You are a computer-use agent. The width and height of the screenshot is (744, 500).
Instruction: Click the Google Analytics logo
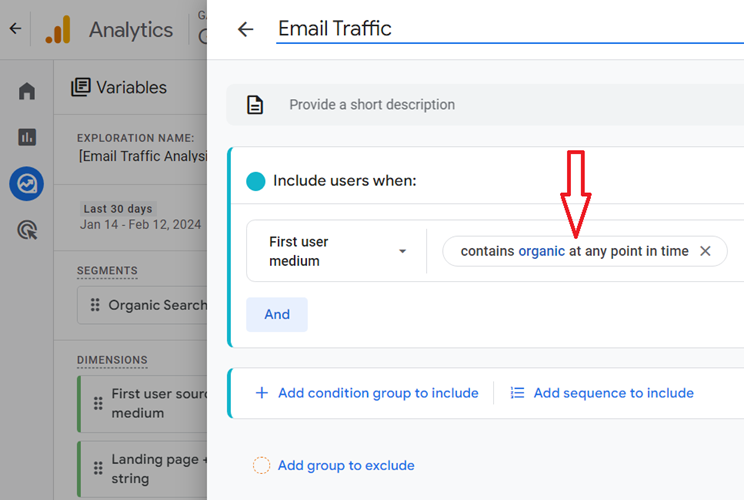tap(58, 29)
